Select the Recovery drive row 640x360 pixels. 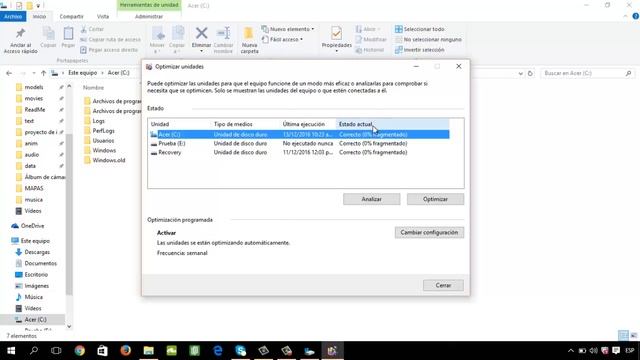tap(299, 152)
